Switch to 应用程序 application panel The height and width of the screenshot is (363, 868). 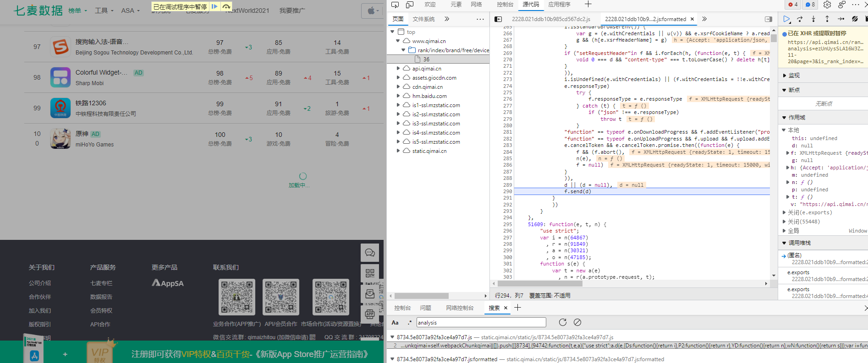[560, 5]
